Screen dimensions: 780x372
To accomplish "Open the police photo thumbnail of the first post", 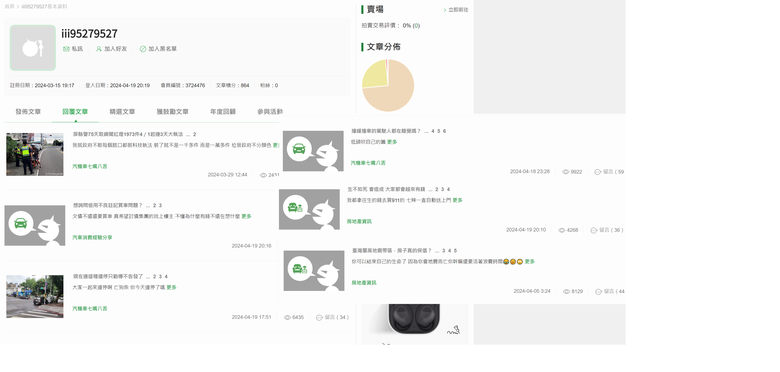I will click(35, 154).
